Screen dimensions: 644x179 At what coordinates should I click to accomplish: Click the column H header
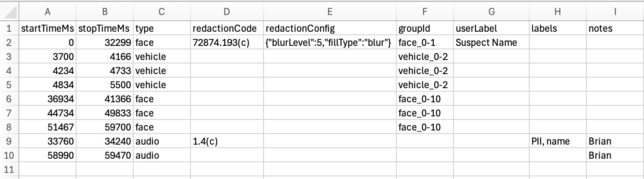click(557, 12)
